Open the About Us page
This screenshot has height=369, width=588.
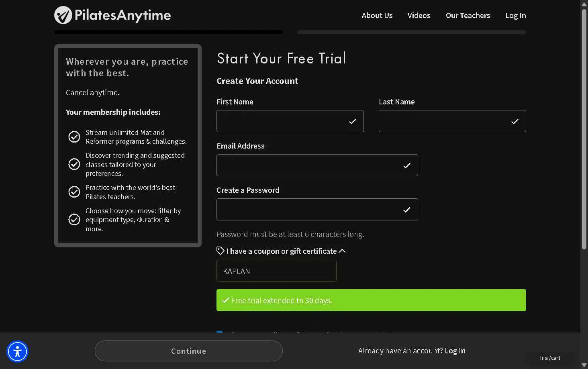click(x=377, y=16)
